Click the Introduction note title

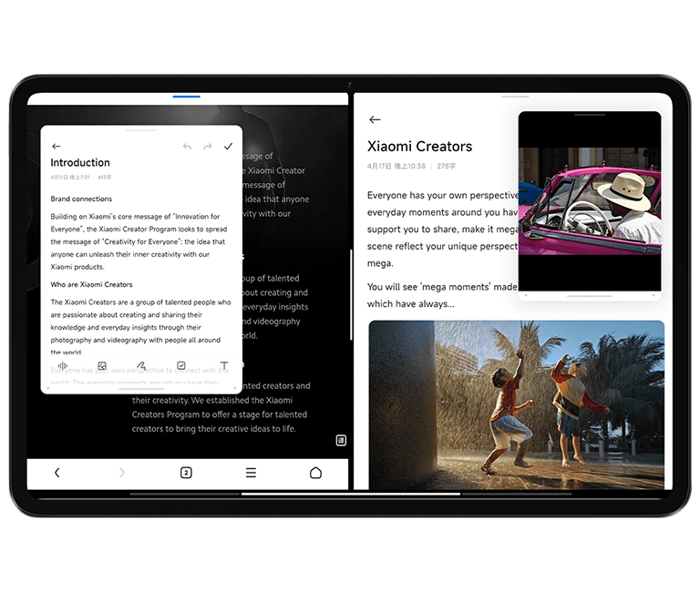point(80,163)
